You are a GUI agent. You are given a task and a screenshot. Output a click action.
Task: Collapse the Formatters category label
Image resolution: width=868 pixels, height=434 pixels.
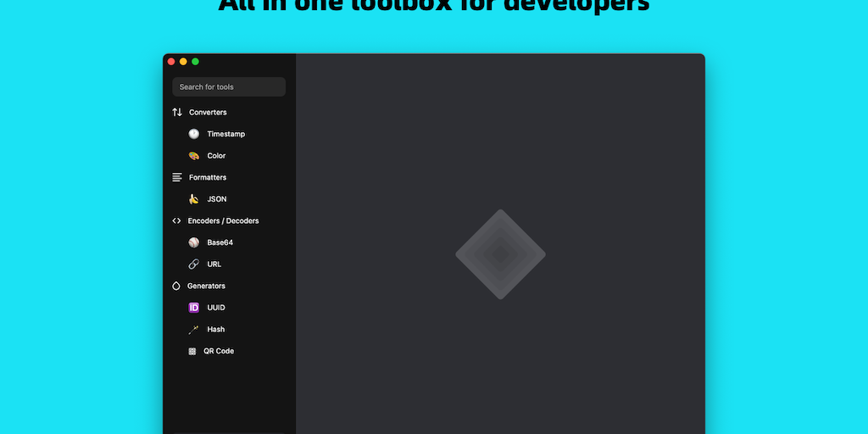[x=208, y=177]
